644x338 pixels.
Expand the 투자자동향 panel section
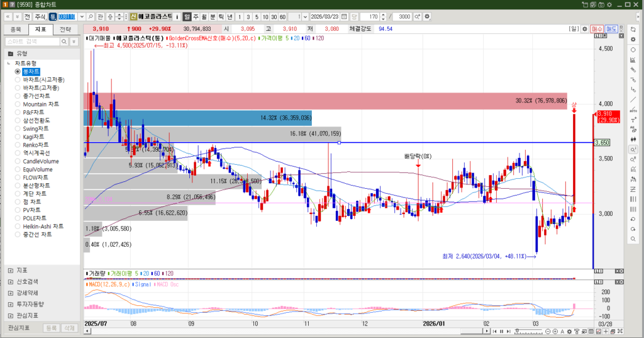(11, 304)
